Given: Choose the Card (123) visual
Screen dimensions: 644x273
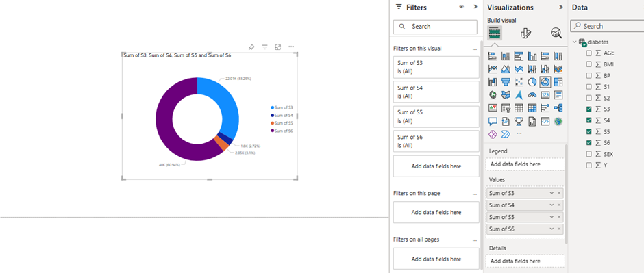Looking at the screenshot, I should click(x=545, y=95).
